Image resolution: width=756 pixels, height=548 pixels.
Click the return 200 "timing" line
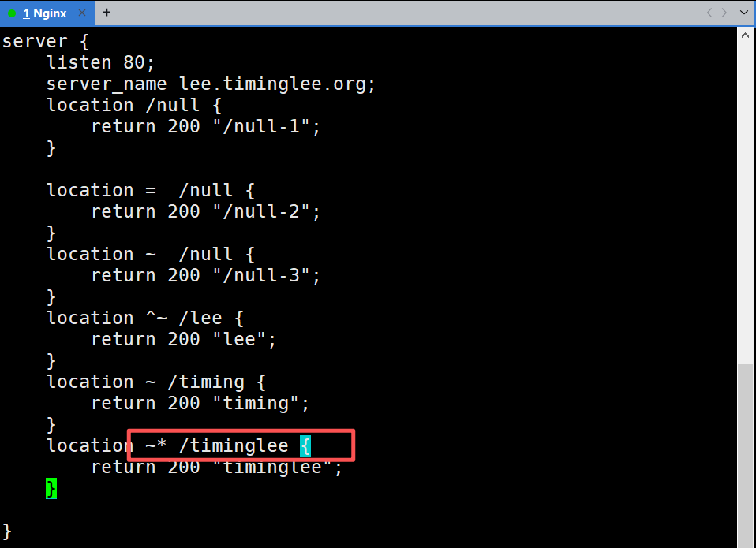200,404
